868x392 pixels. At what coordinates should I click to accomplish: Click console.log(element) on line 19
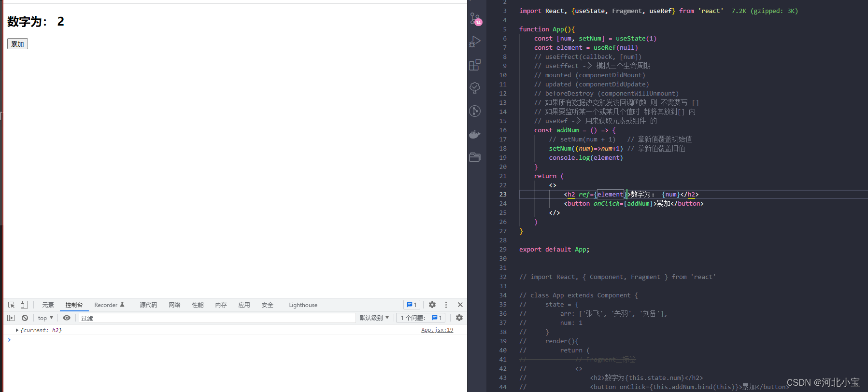586,158
